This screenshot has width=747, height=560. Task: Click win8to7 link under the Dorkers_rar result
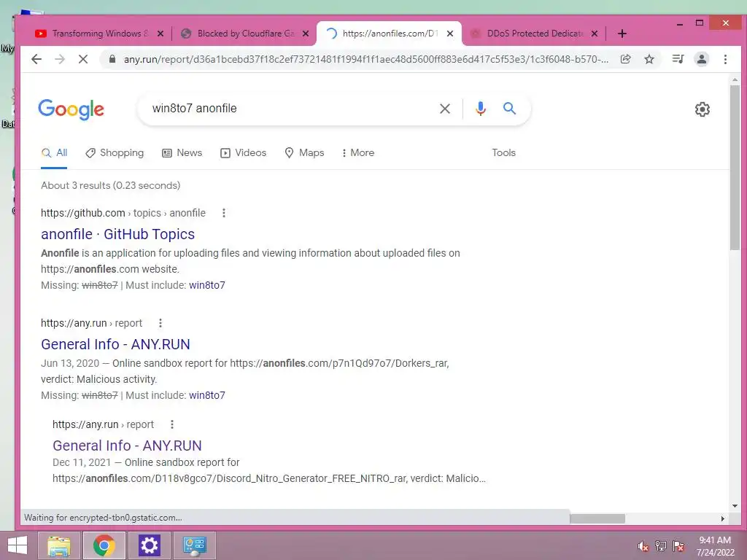click(x=206, y=395)
